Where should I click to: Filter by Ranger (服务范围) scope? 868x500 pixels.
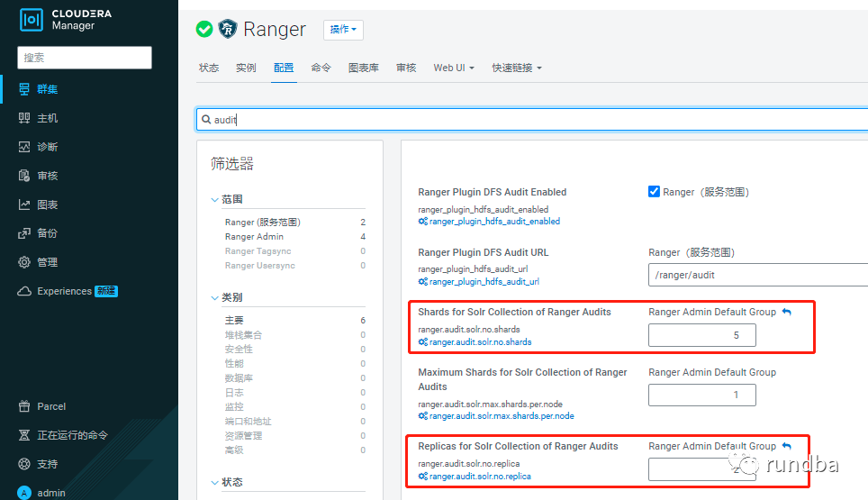click(262, 222)
